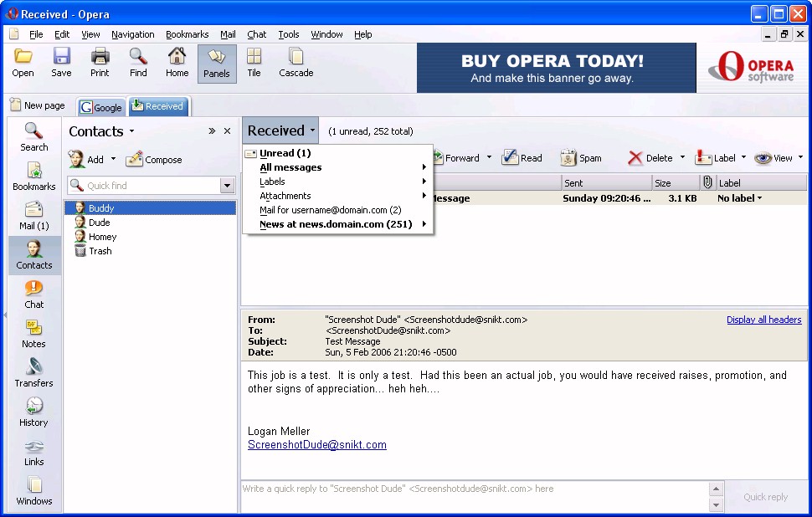Close the Contacts panel

coord(227,131)
